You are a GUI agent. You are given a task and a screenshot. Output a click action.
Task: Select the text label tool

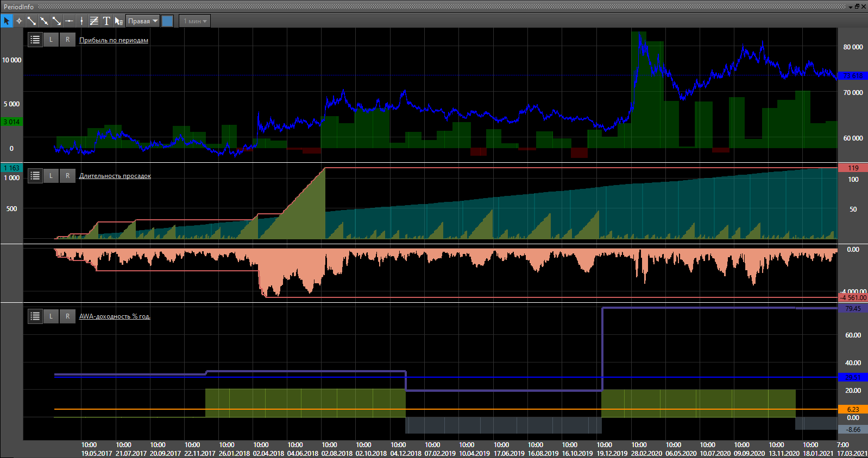coord(106,21)
